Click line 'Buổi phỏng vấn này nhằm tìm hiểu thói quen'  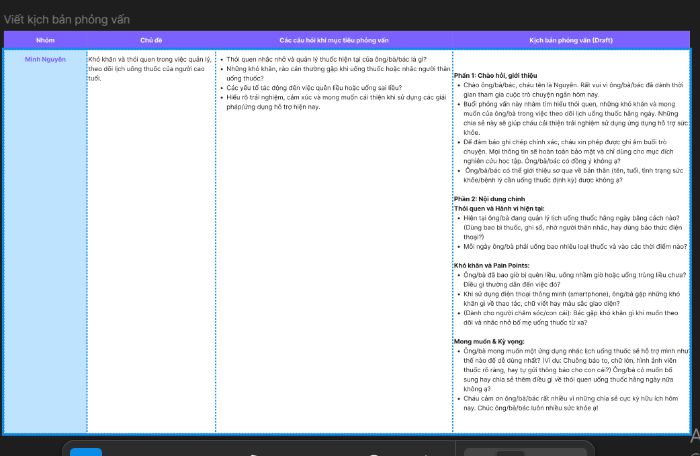coord(576,118)
